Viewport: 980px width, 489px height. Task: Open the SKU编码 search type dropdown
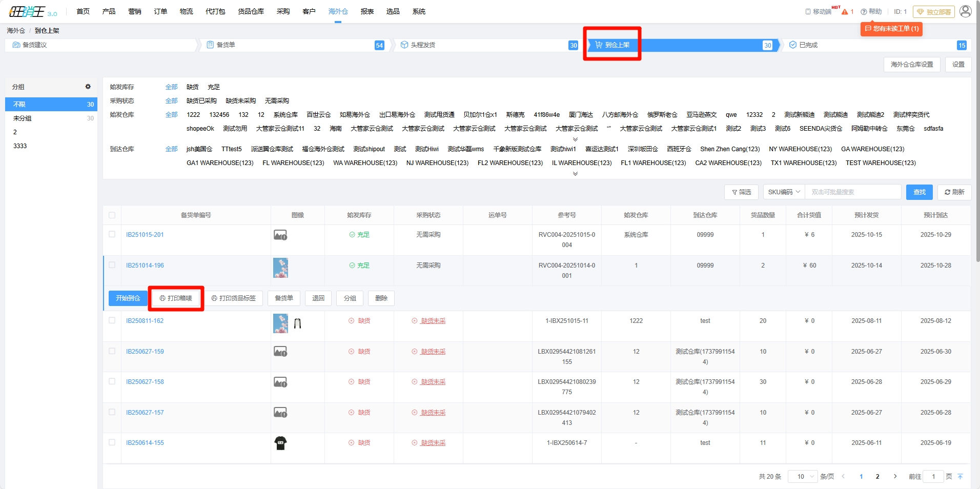[x=784, y=192]
